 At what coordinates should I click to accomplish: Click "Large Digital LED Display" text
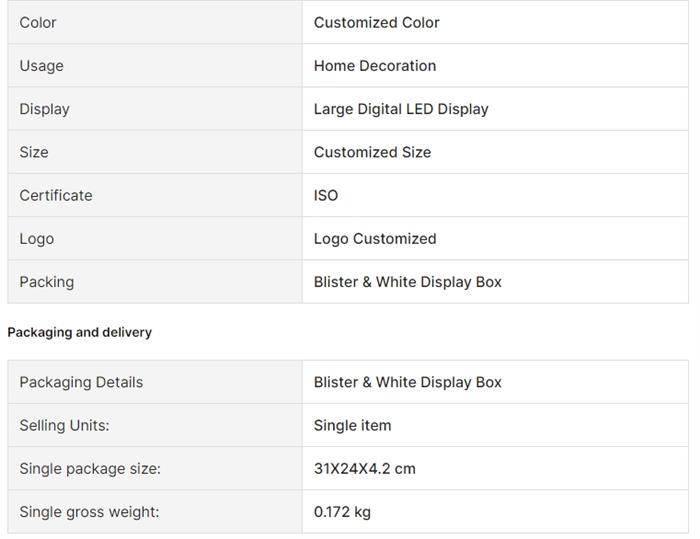(401, 109)
